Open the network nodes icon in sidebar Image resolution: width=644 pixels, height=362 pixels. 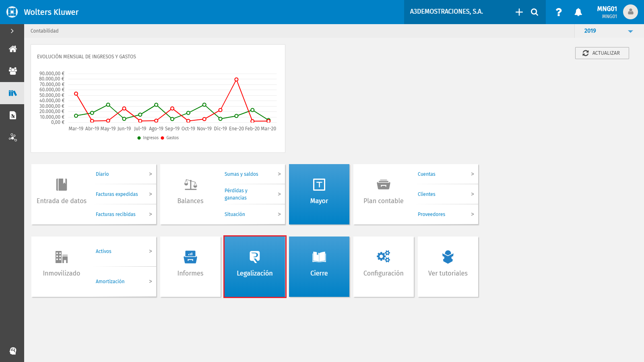coord(12,138)
